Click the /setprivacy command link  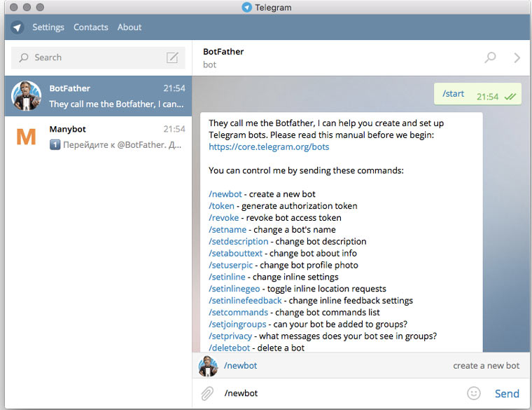point(230,336)
